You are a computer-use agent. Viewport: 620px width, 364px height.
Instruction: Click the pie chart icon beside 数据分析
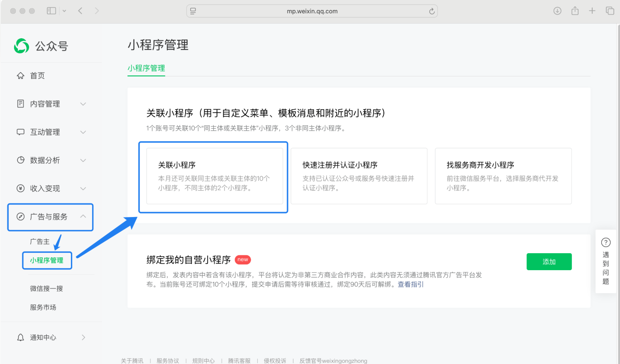click(20, 160)
